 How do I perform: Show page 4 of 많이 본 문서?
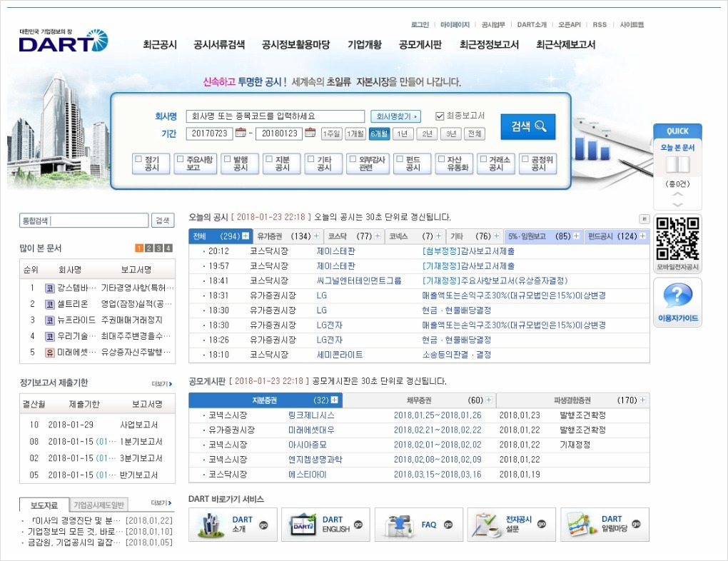point(168,248)
